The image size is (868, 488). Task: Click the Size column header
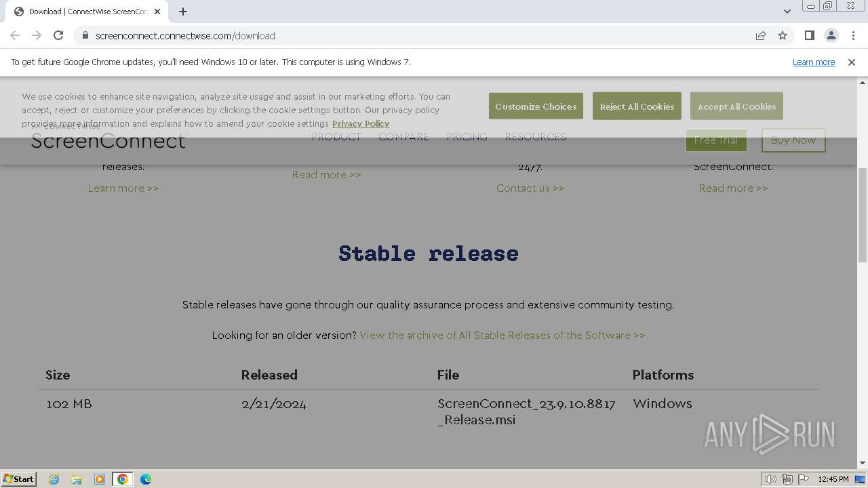pyautogui.click(x=58, y=375)
